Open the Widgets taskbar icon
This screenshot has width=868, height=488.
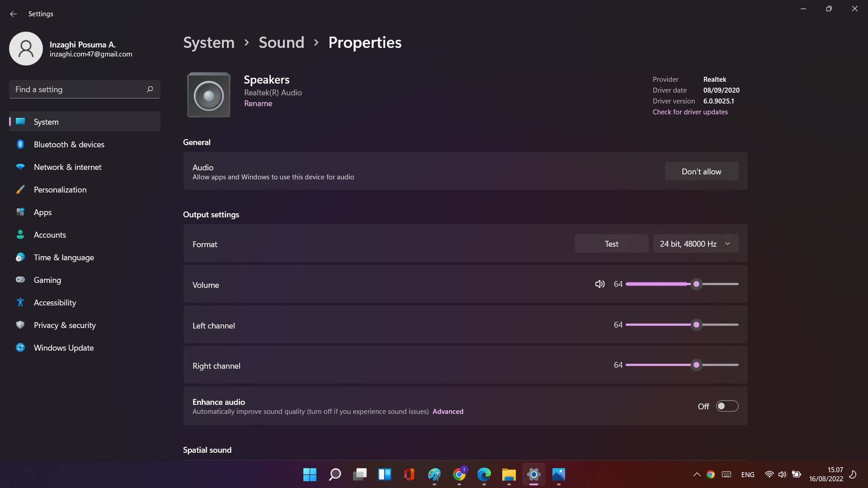pyautogui.click(x=385, y=474)
